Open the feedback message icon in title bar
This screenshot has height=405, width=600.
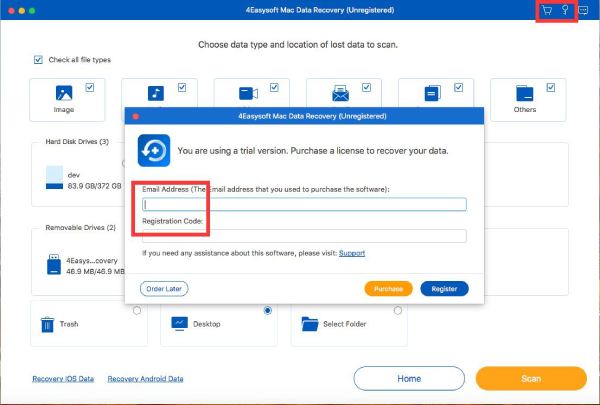click(583, 10)
